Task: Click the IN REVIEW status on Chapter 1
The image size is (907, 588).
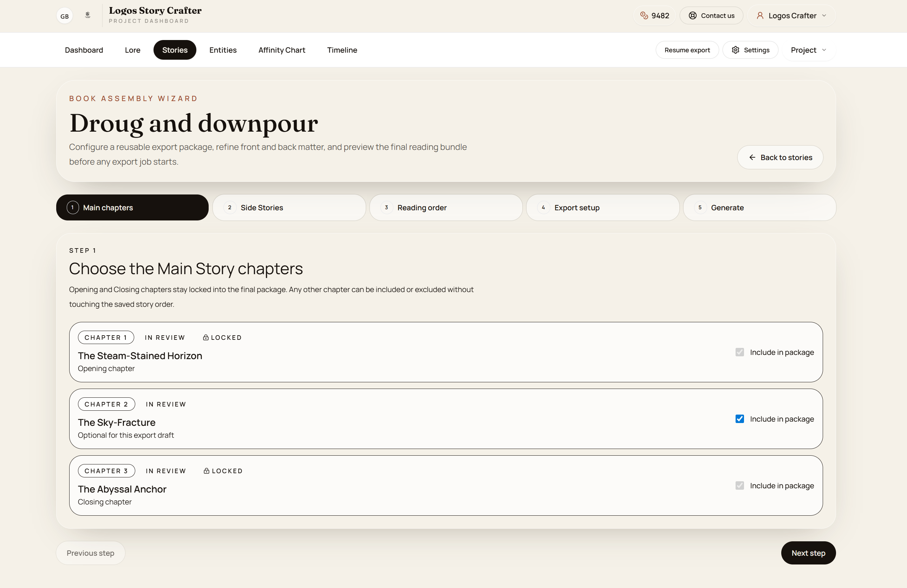Action: (165, 337)
